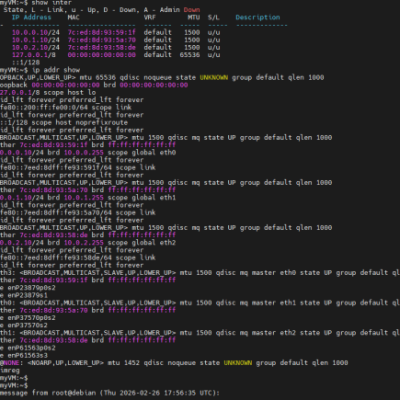400x400 pixels.
Task: Click IP 10.0.1.10/24 in the interface table
Action: pos(36,40)
